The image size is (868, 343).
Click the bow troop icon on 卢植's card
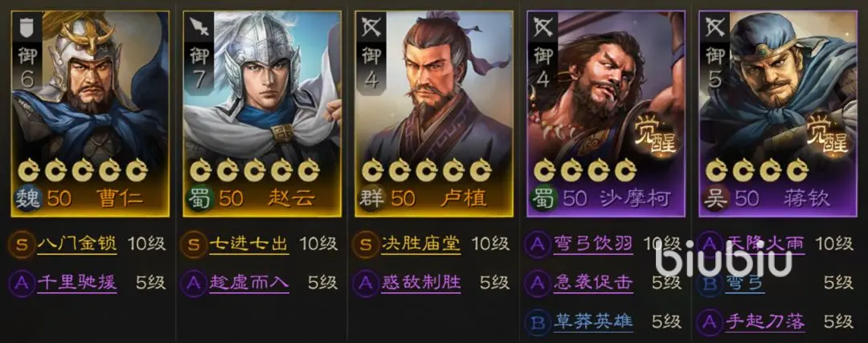coord(371,26)
